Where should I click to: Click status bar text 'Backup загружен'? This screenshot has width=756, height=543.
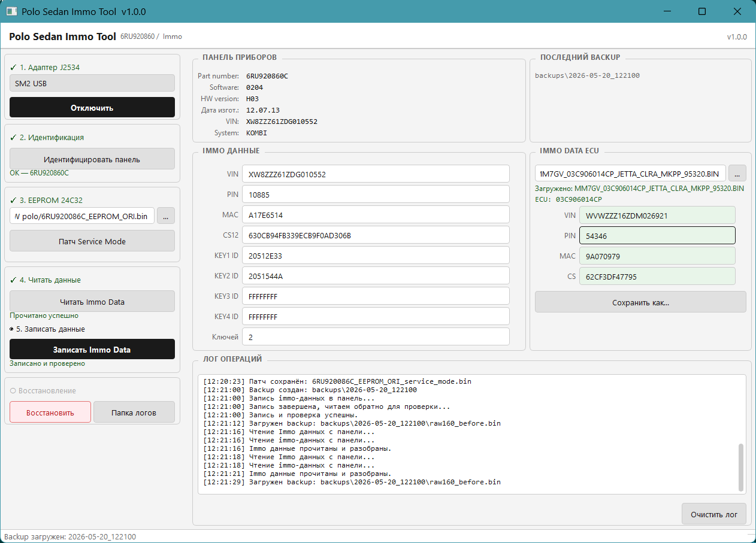pyautogui.click(x=70, y=537)
